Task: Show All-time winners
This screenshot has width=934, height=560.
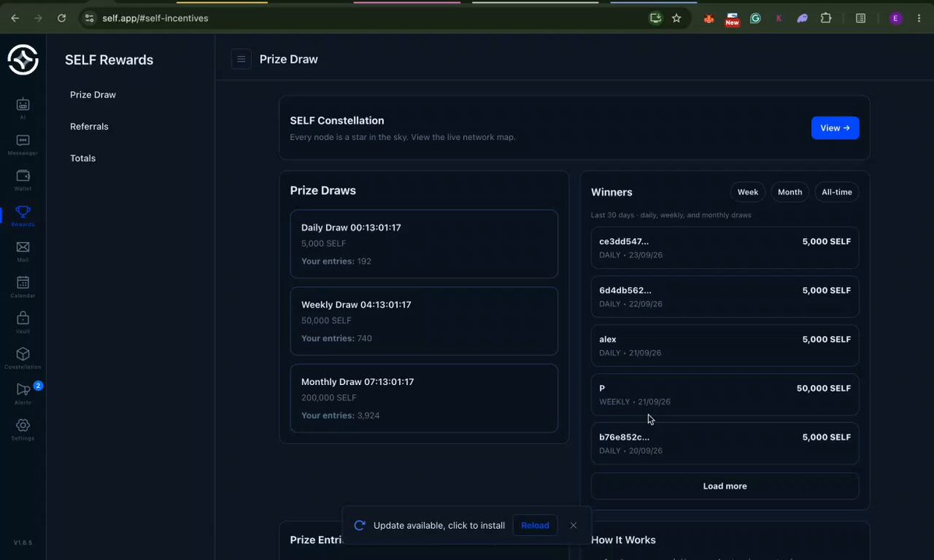Action: click(x=837, y=192)
